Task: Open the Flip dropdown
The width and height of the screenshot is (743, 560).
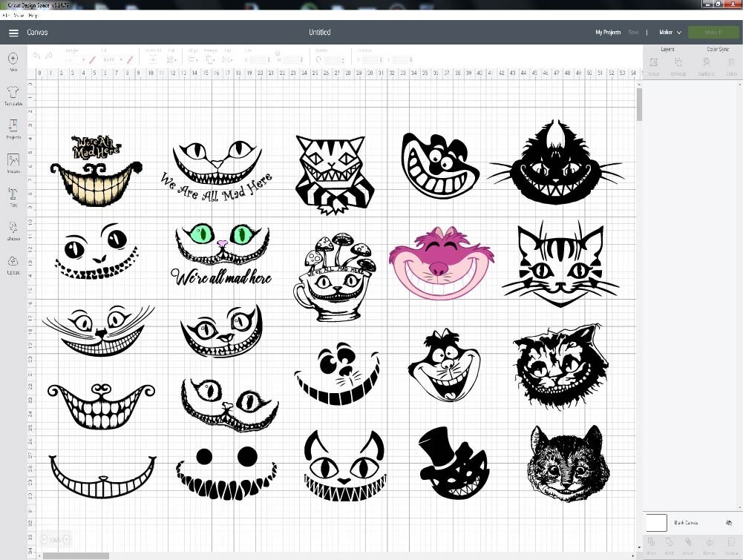Action: pyautogui.click(x=228, y=59)
